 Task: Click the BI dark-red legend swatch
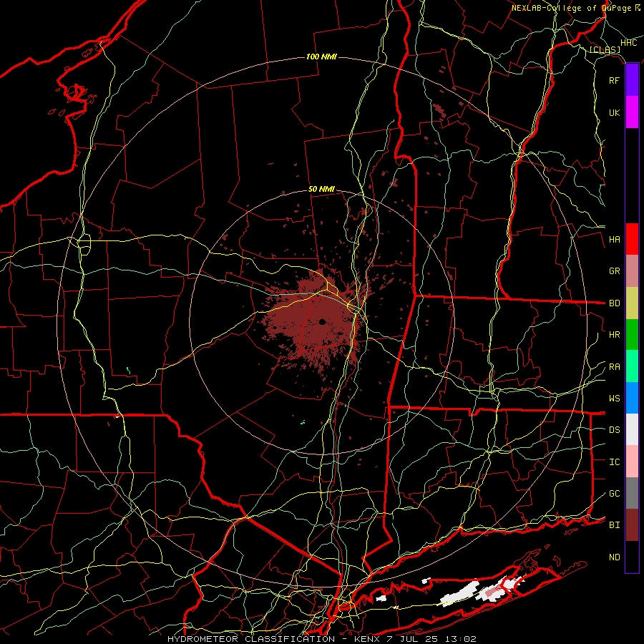632,525
